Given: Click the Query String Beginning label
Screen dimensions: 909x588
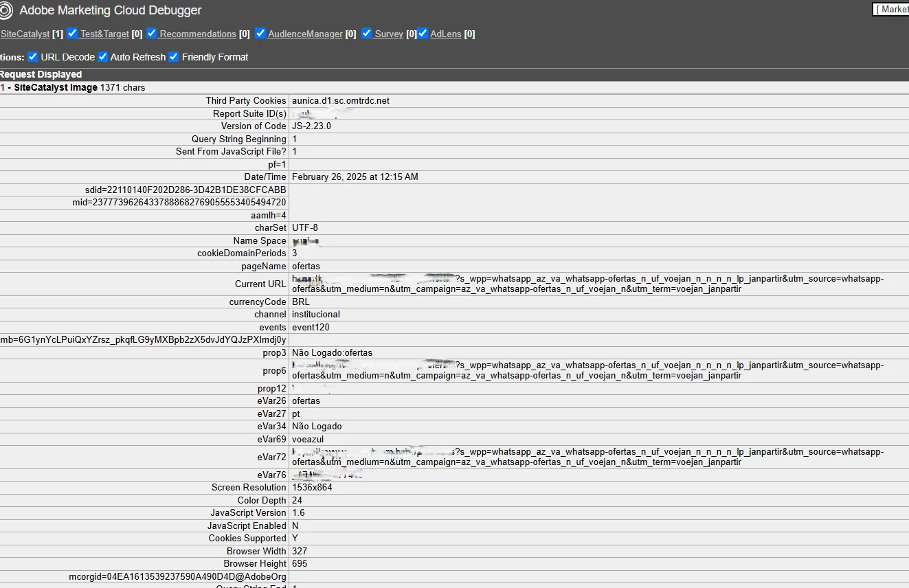Looking at the screenshot, I should click(239, 139).
